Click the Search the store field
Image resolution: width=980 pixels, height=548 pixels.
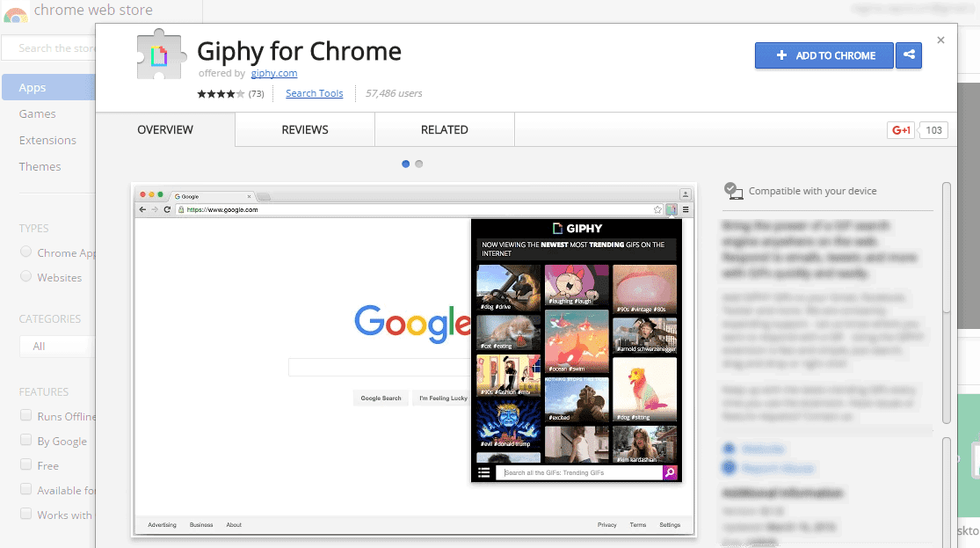point(48,48)
